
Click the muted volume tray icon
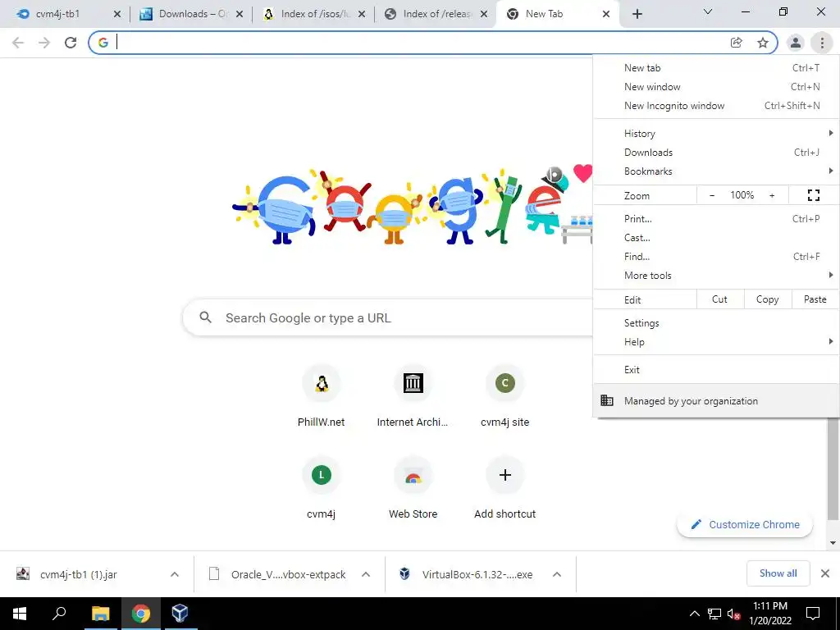click(733, 614)
